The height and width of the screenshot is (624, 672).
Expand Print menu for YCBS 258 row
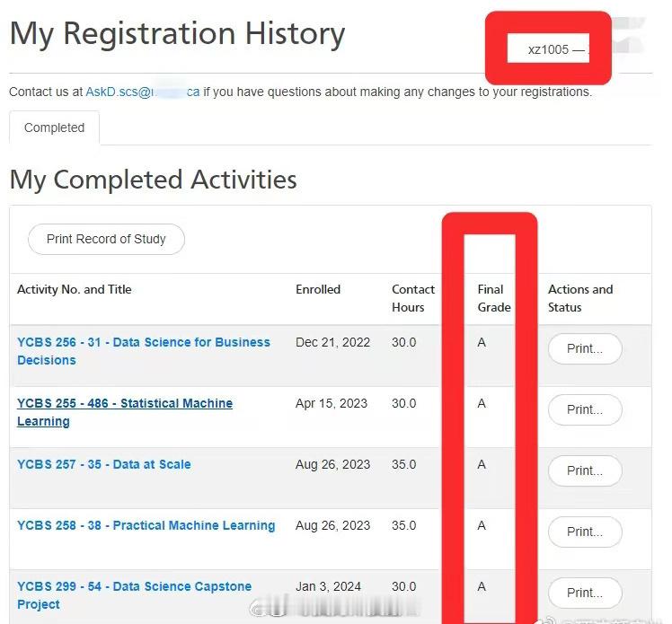[x=585, y=532]
